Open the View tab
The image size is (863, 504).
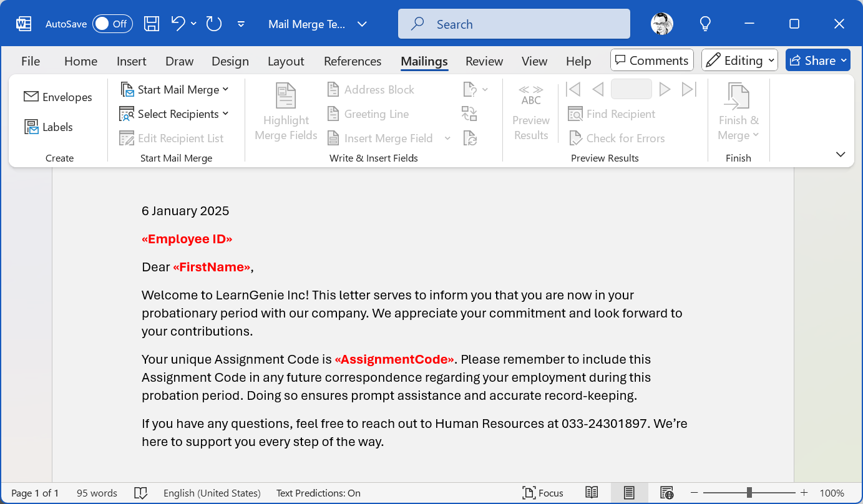coord(535,61)
